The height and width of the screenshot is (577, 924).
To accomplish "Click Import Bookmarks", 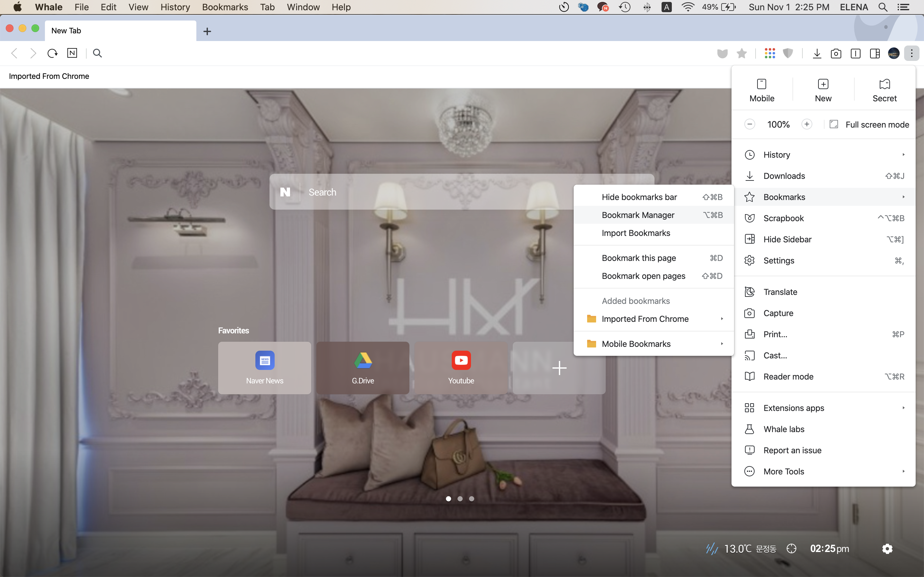I will pos(636,233).
